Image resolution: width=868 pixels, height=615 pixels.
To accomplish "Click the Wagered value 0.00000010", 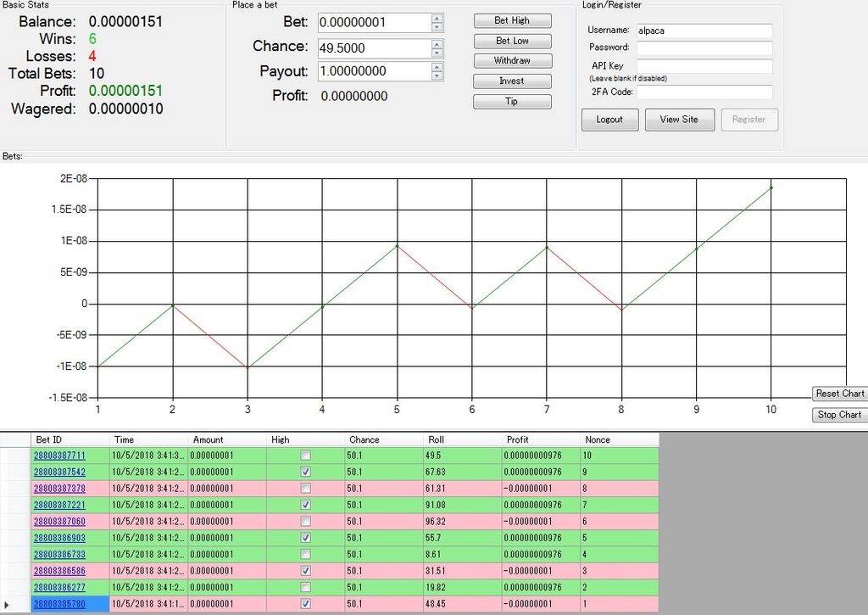I will coord(125,109).
